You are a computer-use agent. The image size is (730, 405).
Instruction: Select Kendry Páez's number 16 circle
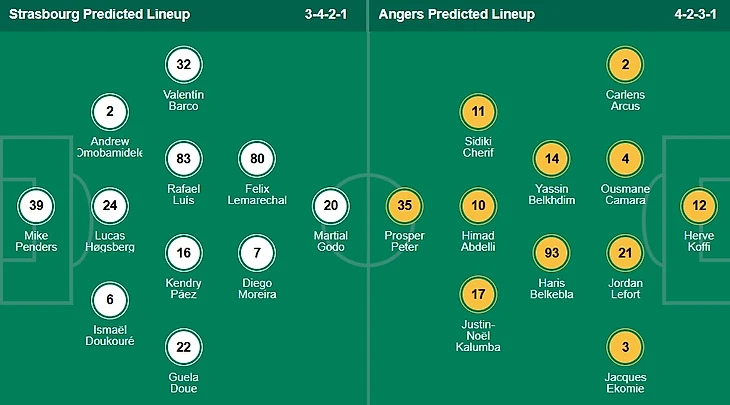tap(183, 252)
